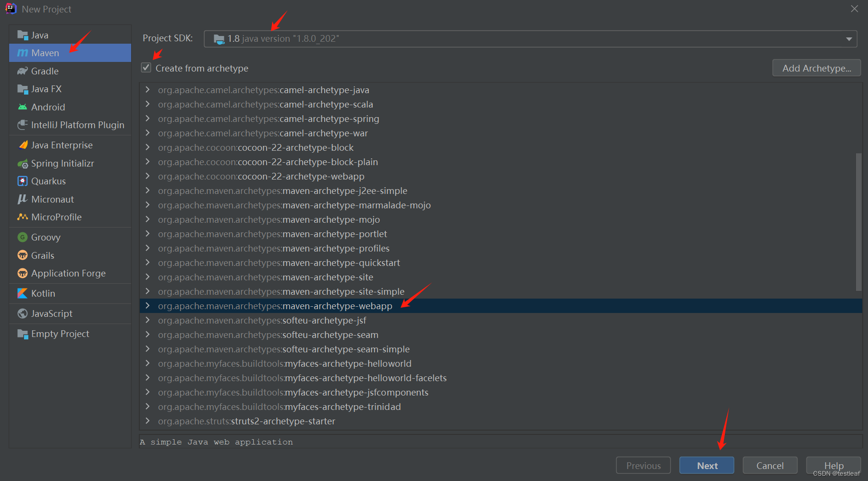Viewport: 868px width, 481px height.
Task: Expand the struts2-archetype-starter node
Action: click(x=147, y=421)
